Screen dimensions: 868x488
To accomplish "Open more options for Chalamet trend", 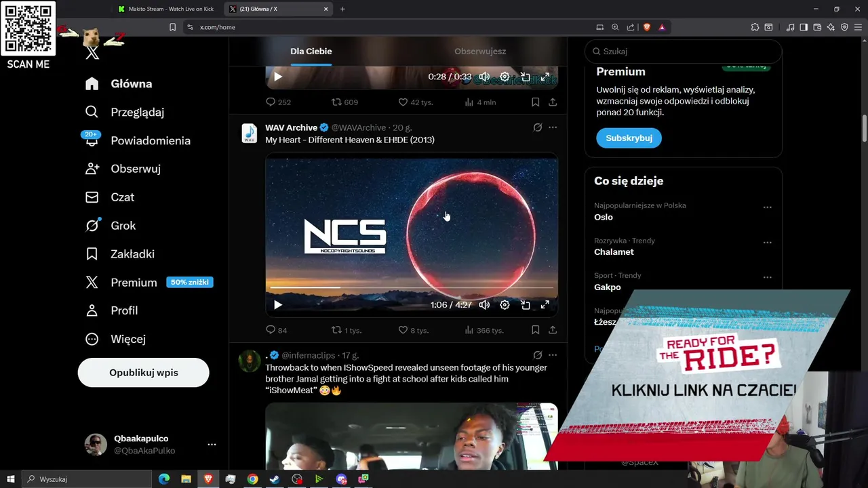I will coord(768,243).
